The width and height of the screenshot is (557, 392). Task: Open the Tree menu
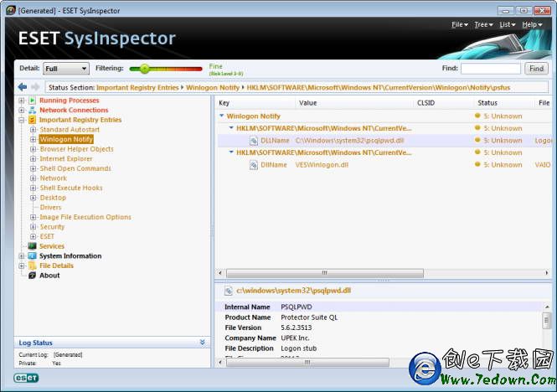point(483,24)
